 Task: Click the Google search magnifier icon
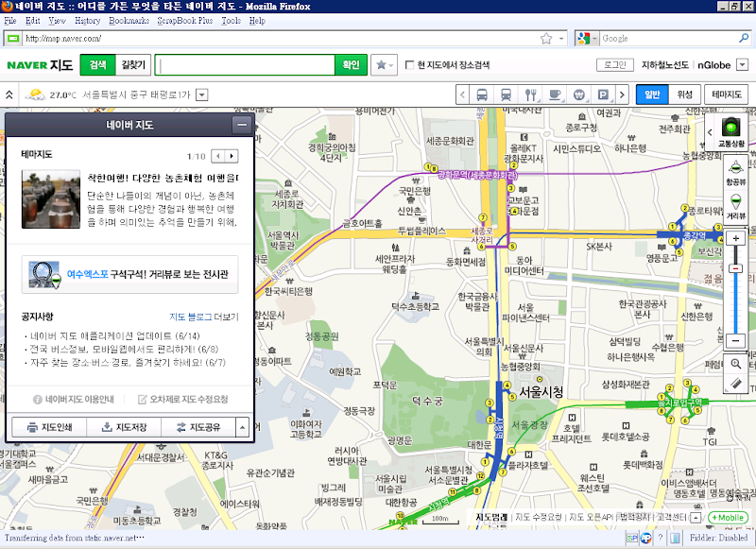[744, 38]
